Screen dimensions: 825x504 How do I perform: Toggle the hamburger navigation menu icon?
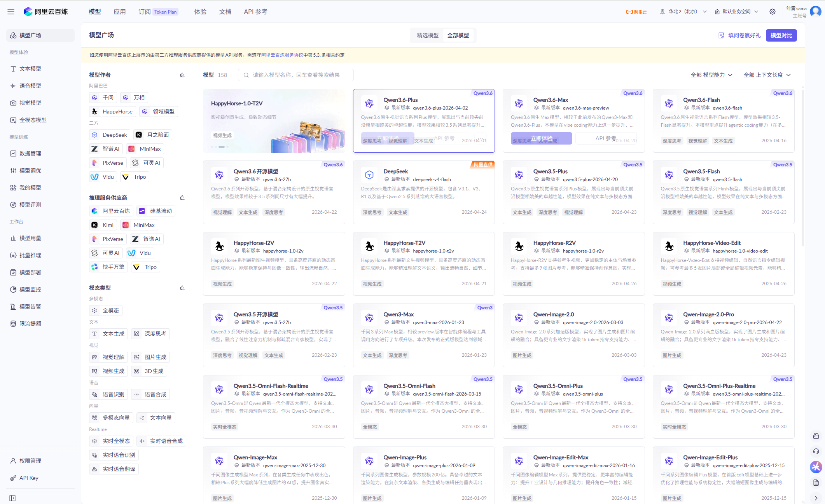coord(11,12)
